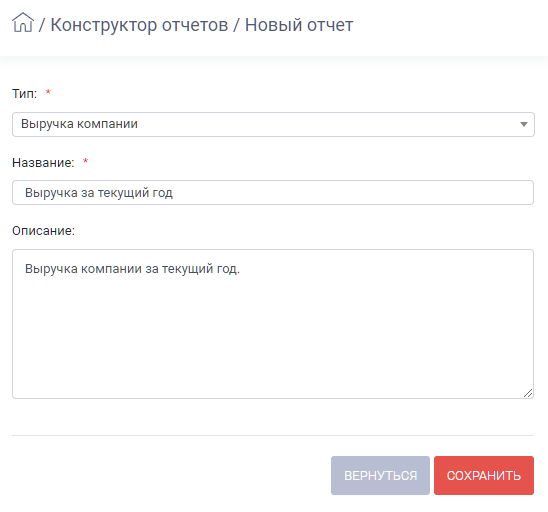Focus the Название input field

coord(273,193)
